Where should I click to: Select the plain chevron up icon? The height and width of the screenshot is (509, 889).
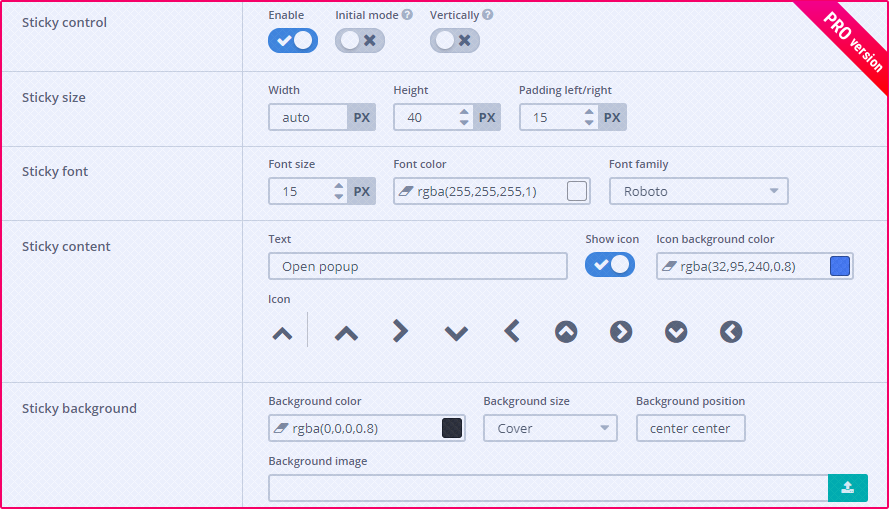click(346, 333)
